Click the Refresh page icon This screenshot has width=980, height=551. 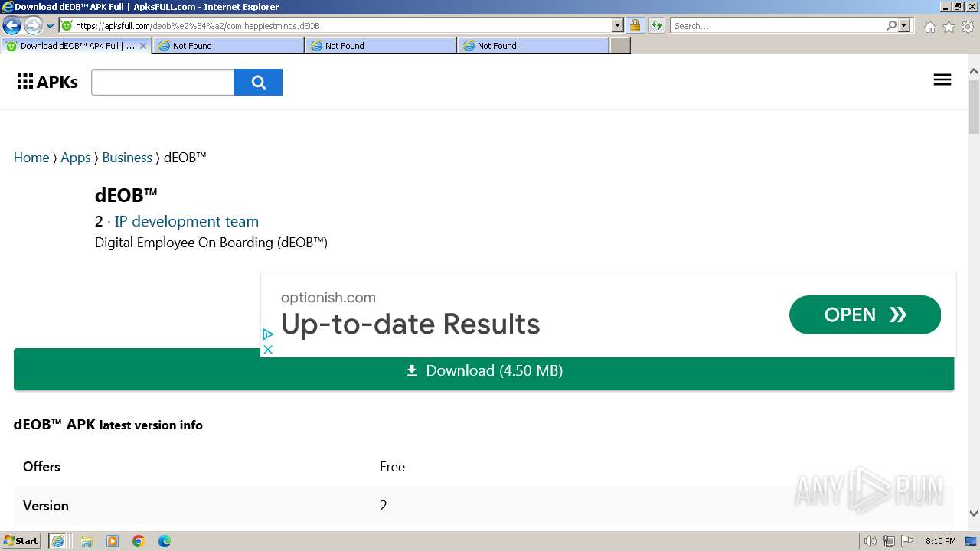[x=656, y=25]
